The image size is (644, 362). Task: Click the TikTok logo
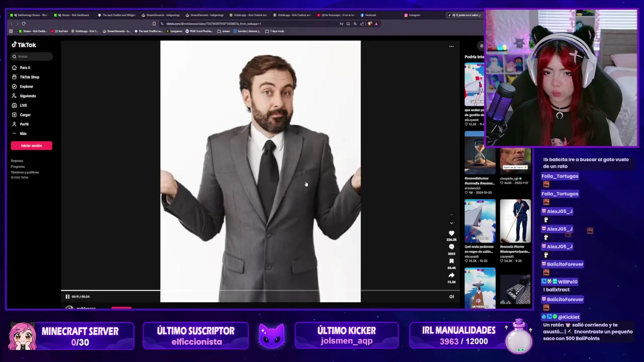(24, 45)
